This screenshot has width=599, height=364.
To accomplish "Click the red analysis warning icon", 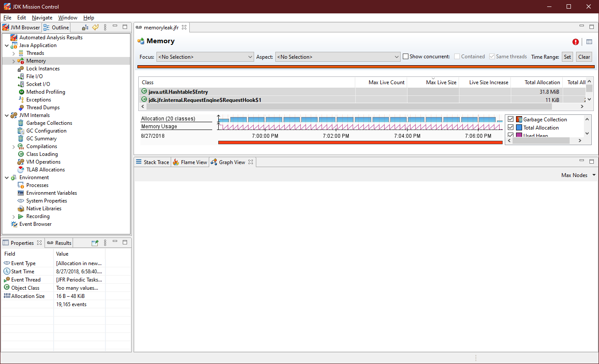I will (576, 42).
